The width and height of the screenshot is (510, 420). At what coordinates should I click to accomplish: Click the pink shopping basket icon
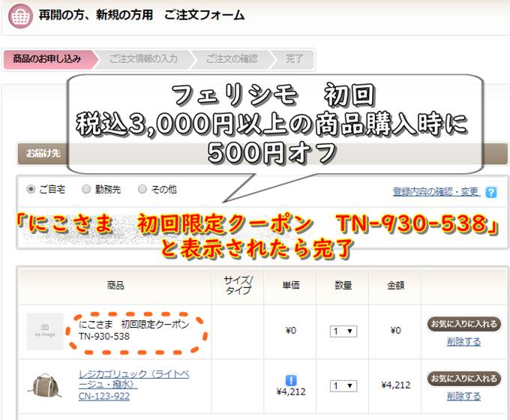pyautogui.click(x=20, y=16)
